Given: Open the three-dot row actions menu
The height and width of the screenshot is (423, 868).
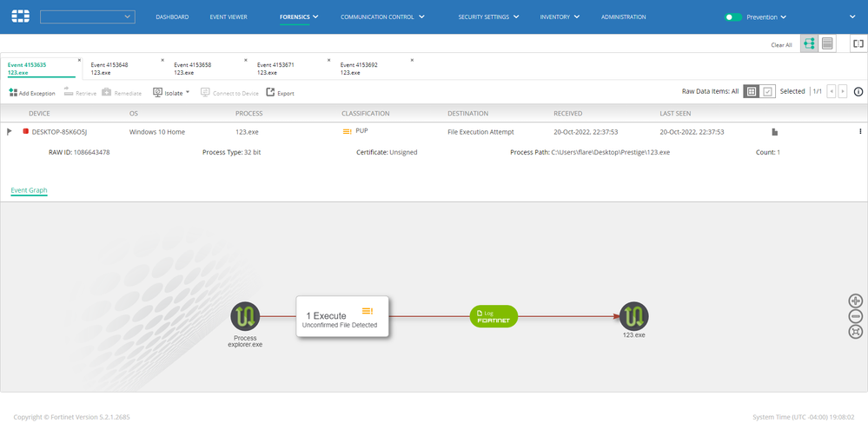Looking at the screenshot, I should tap(860, 132).
